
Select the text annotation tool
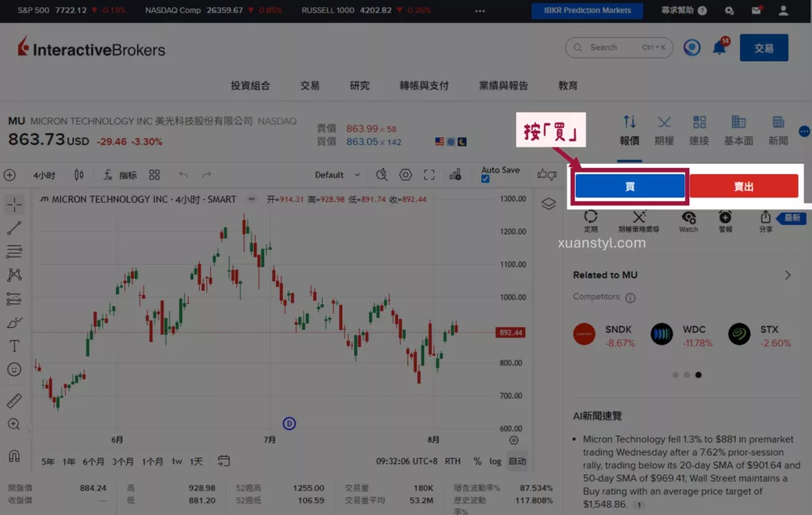click(x=14, y=345)
